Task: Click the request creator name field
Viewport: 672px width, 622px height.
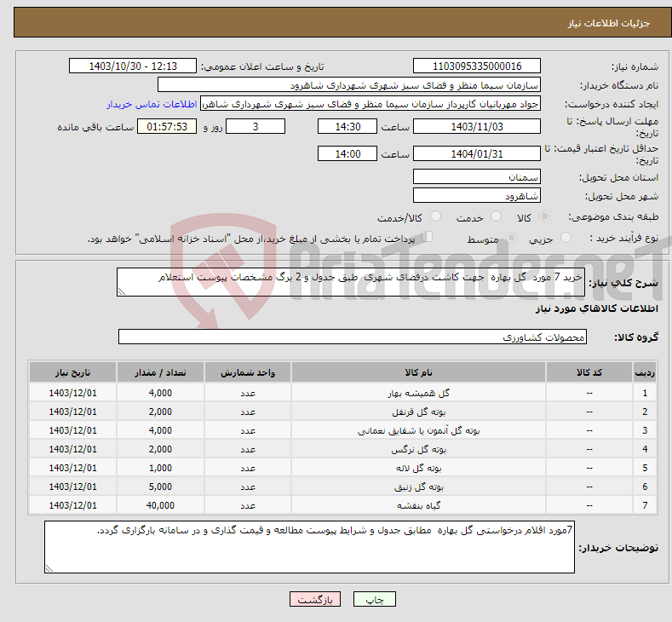Action: click(370, 104)
